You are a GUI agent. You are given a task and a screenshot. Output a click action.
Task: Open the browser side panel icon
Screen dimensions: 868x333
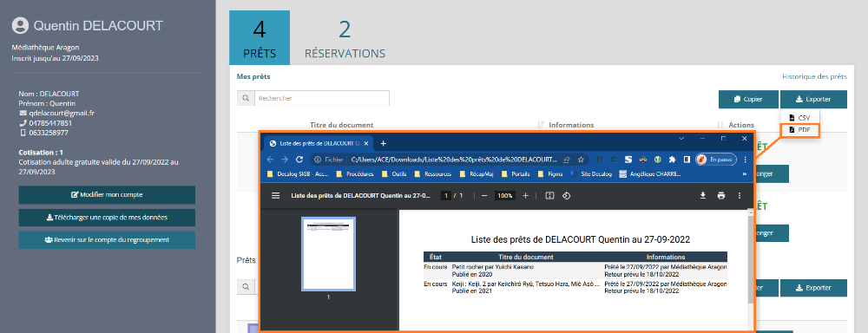pos(687,160)
